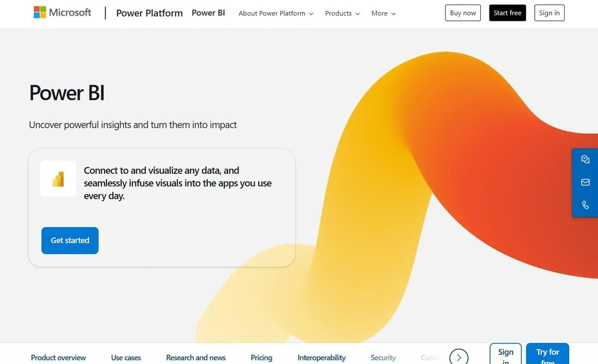The height and width of the screenshot is (364, 598).
Task: Click the Start free button
Action: coord(507,13)
